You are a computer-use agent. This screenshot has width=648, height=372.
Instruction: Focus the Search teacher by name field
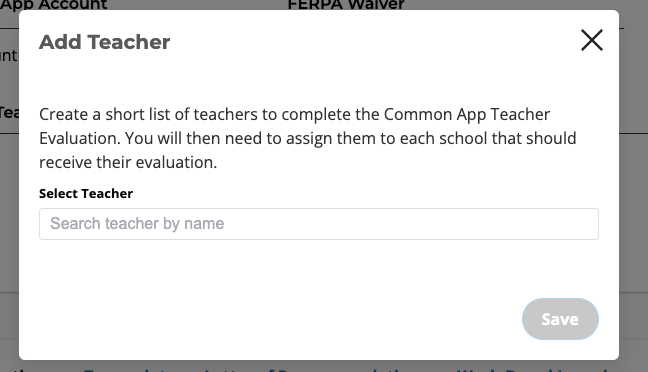[319, 224]
